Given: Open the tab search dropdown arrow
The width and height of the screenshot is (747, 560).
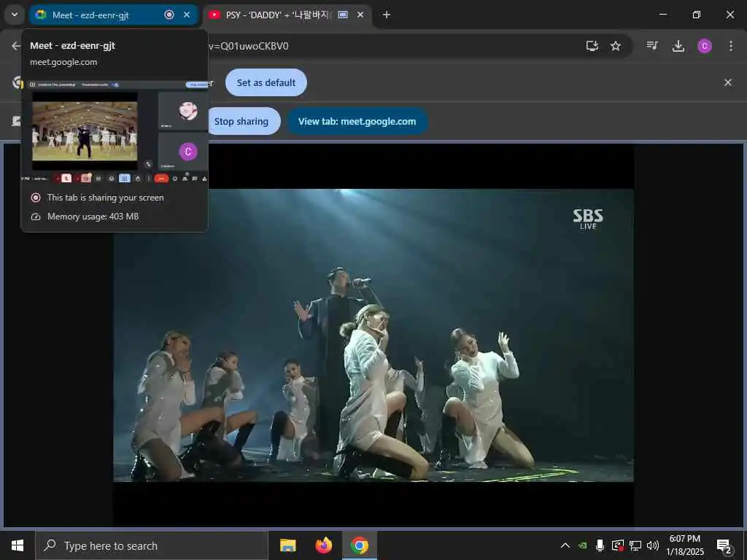Looking at the screenshot, I should click(x=15, y=15).
